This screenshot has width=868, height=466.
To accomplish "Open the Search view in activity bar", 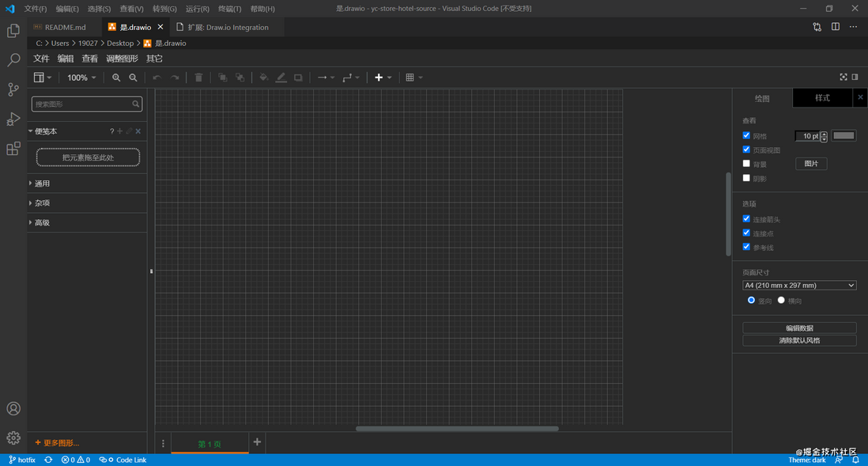I will 13,60.
